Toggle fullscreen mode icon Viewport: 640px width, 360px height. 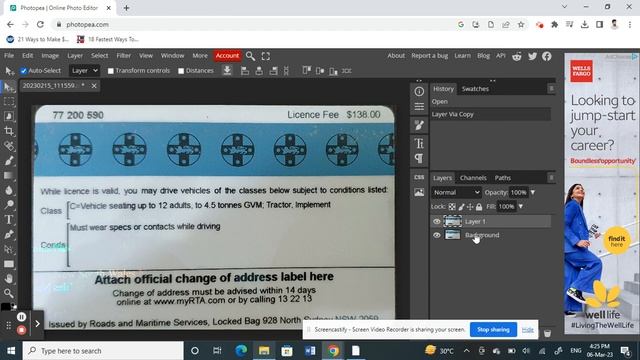pos(266,56)
